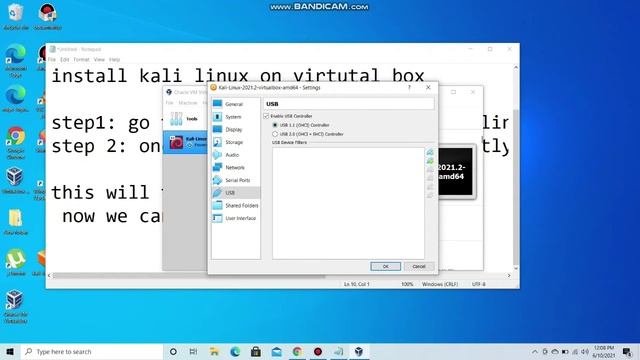Open Settings dialog help question mark
Viewport: 640px width, 360px height.
409,87
